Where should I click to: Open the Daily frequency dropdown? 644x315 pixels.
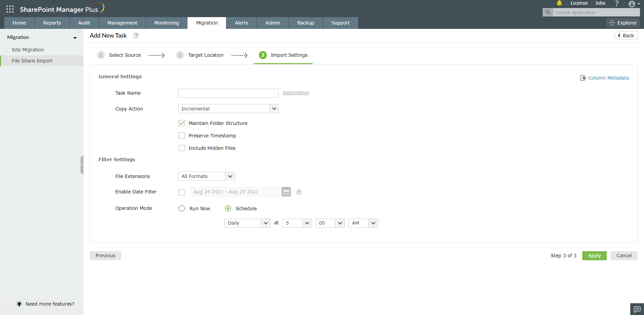[247, 223]
